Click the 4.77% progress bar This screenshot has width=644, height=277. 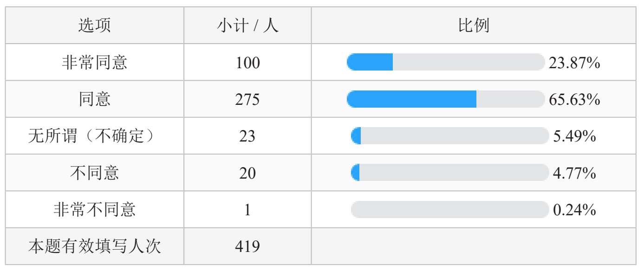[x=449, y=173]
